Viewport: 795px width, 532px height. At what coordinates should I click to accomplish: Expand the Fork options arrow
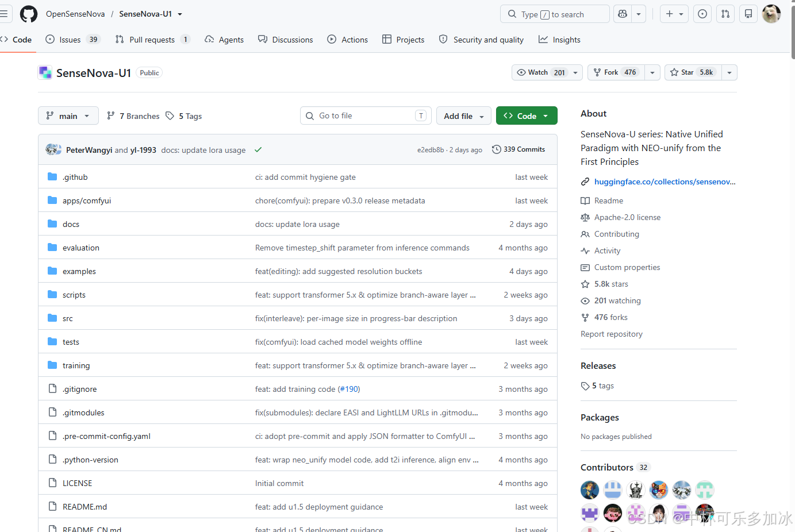pos(652,72)
